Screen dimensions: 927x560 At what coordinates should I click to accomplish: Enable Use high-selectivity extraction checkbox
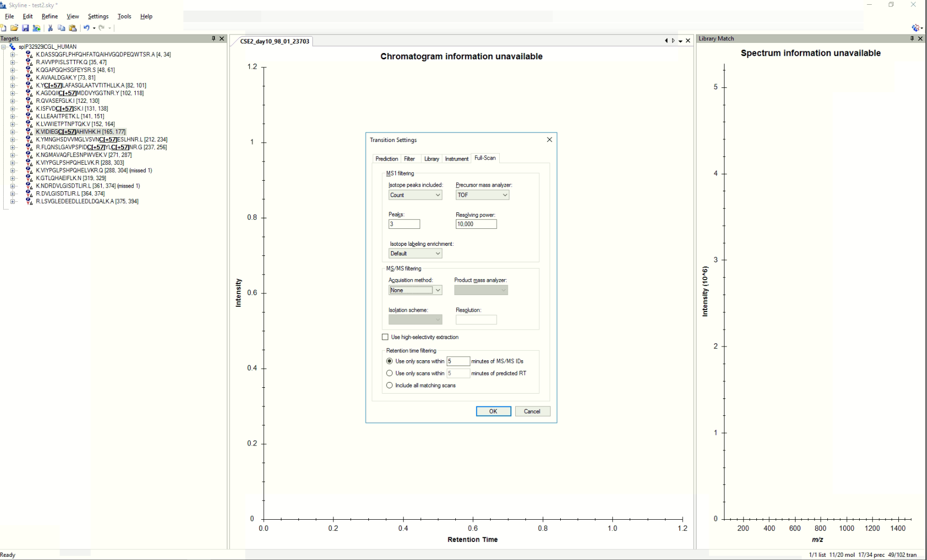point(385,337)
